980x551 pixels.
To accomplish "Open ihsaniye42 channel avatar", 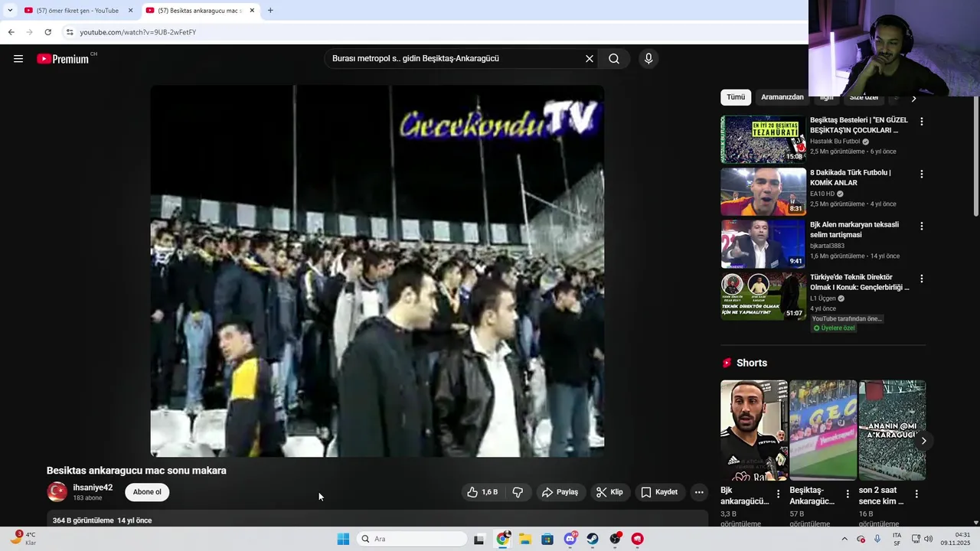I will (x=57, y=492).
